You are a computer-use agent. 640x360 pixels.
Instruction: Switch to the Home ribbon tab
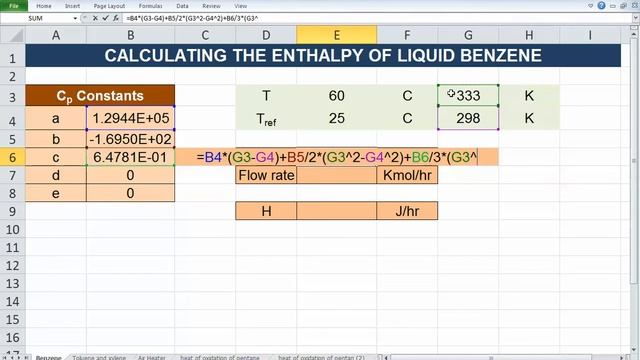click(44, 6)
